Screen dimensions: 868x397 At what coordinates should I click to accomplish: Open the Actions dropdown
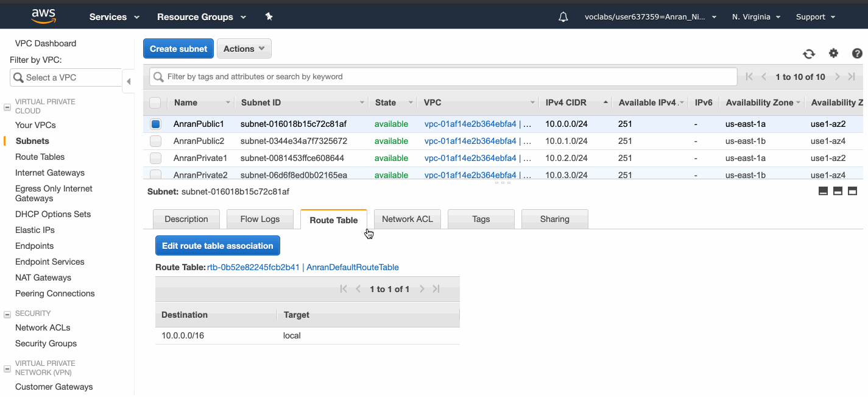tap(244, 48)
